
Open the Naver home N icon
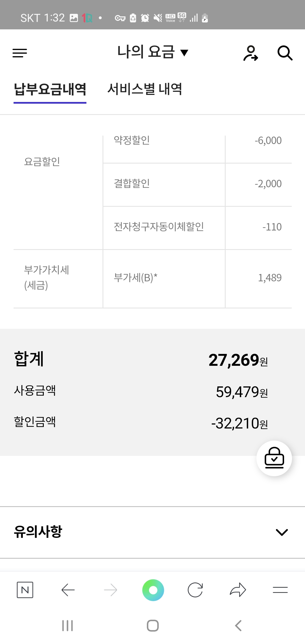pyautogui.click(x=25, y=590)
